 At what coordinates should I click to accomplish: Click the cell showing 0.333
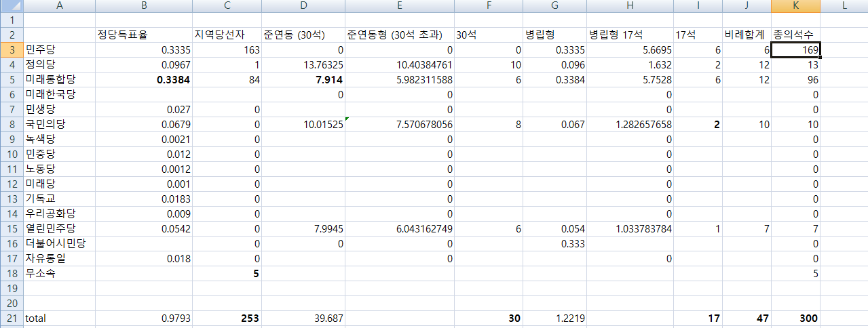(x=554, y=244)
